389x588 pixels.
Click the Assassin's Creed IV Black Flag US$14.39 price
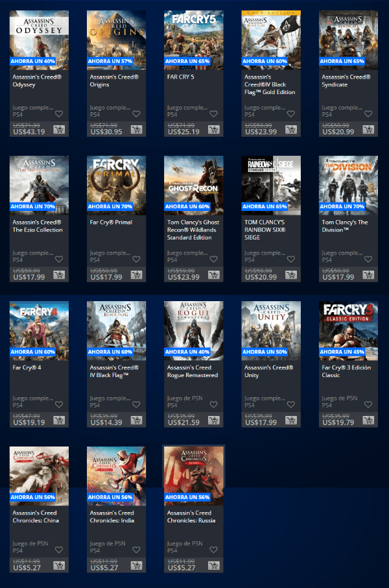108,422
